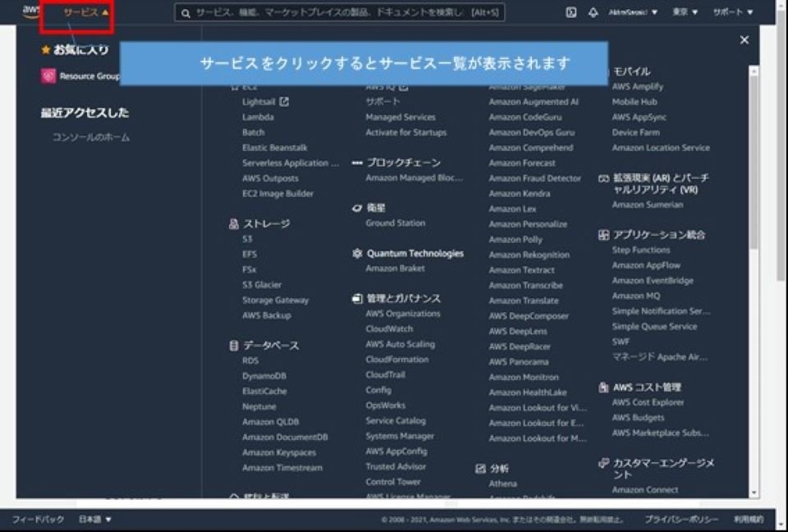Open the Neptune service
The height and width of the screenshot is (532, 788).
point(259,406)
